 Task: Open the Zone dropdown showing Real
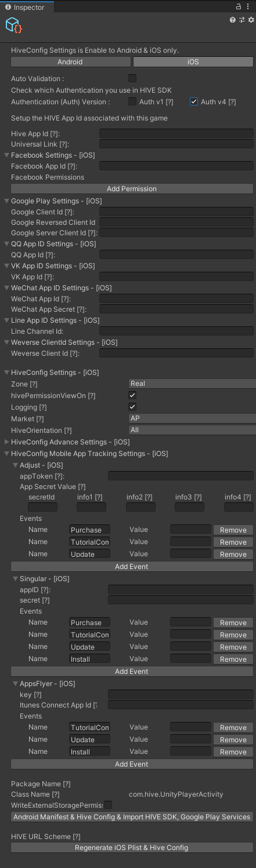(x=192, y=384)
